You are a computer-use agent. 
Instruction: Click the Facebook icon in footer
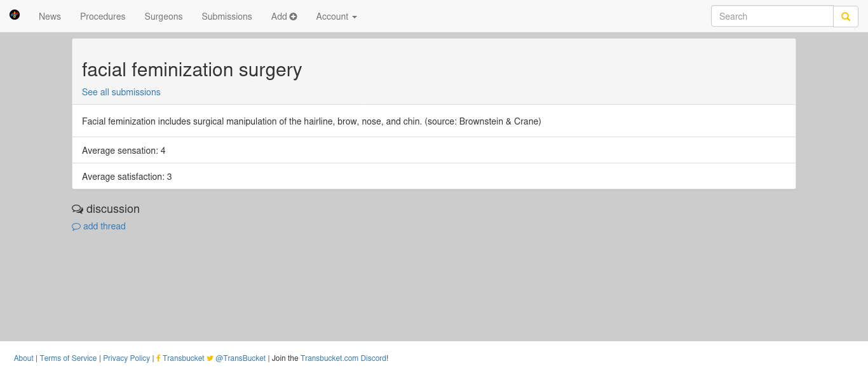click(x=158, y=358)
